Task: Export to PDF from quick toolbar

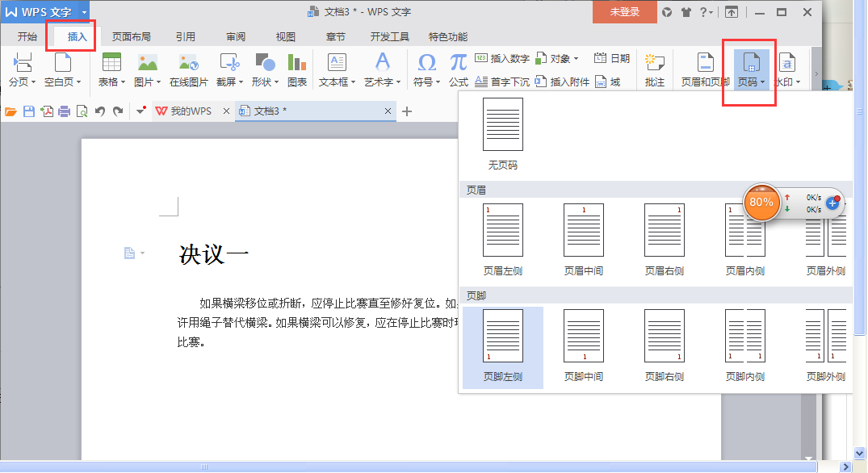Action: click(47, 111)
